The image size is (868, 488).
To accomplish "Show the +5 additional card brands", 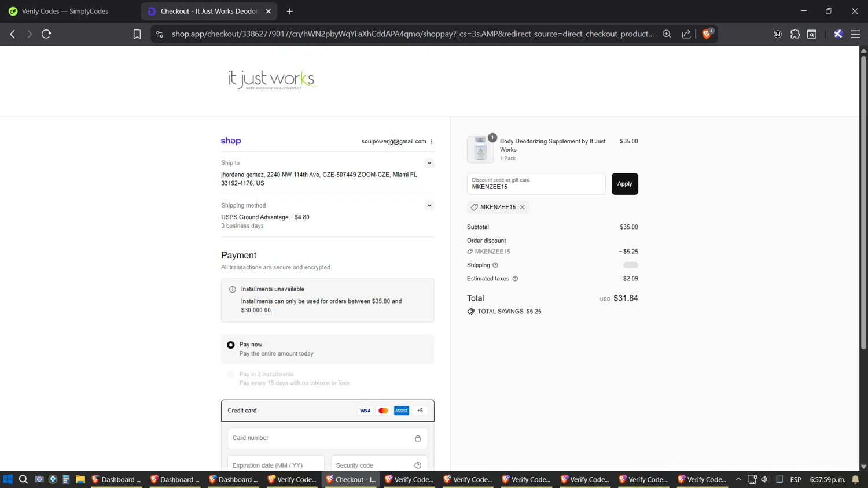I will [420, 411].
